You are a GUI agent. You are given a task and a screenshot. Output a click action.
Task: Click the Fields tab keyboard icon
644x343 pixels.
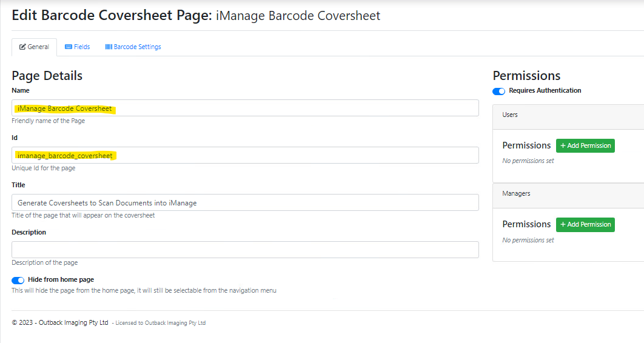pos(69,47)
